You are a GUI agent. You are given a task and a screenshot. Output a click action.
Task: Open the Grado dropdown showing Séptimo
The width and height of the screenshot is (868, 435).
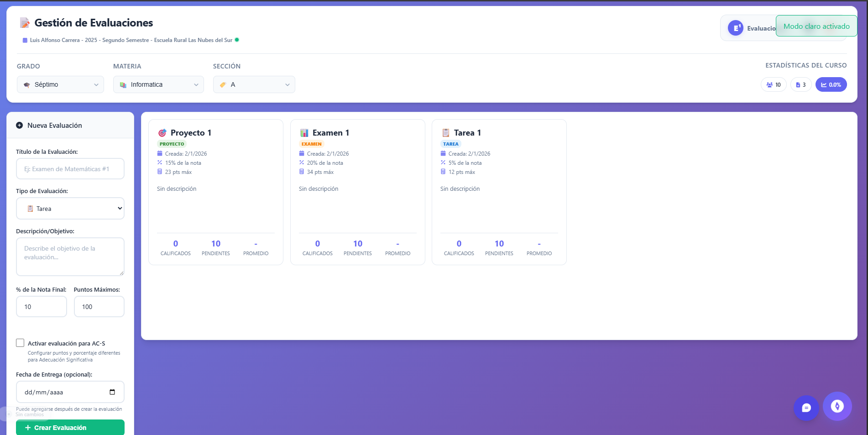[x=60, y=85]
